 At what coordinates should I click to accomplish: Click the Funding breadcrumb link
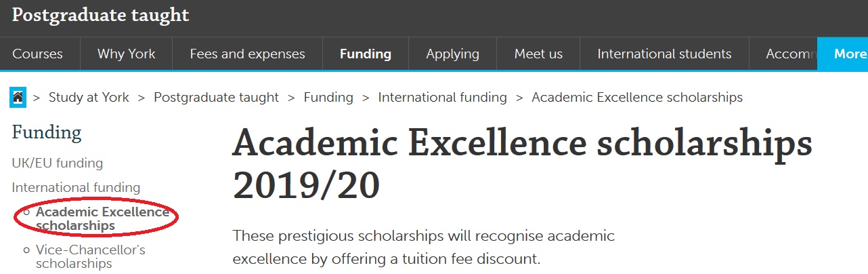328,98
